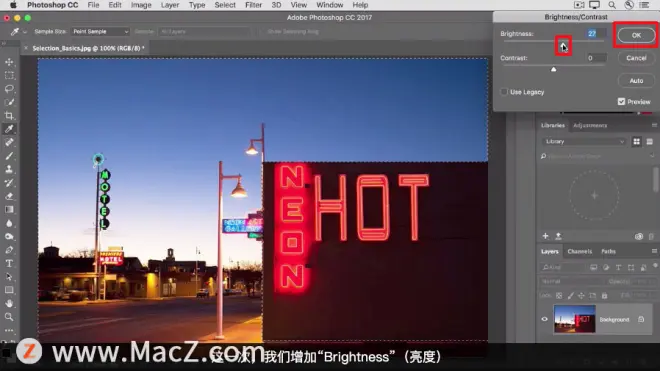
Task: Select the Crop tool
Action: [9, 116]
